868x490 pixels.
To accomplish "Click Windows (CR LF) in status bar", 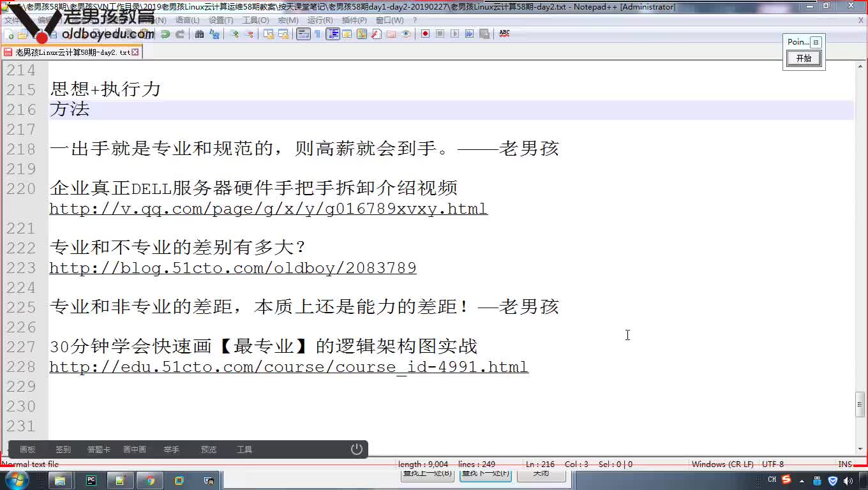I will tap(722, 464).
